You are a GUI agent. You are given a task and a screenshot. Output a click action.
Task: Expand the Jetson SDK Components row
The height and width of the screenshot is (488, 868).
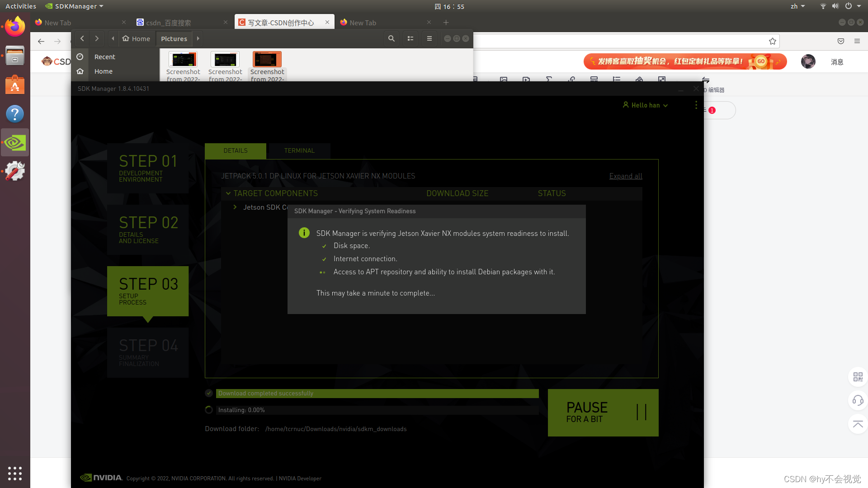[235, 207]
